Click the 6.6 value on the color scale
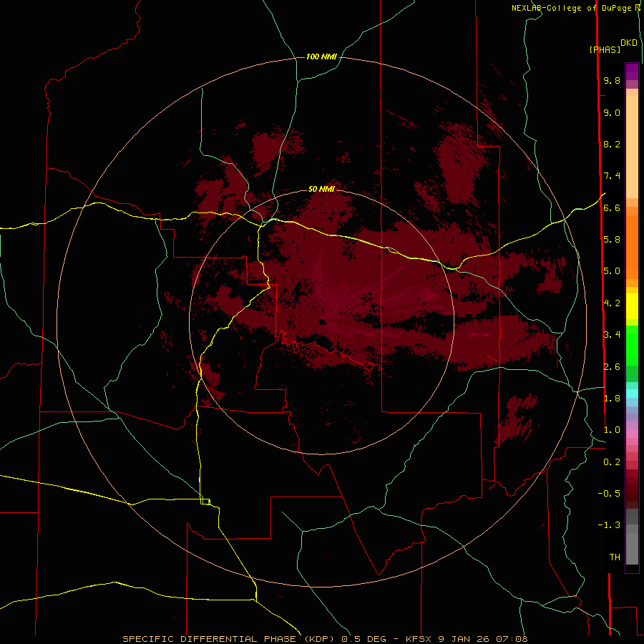This screenshot has width=644, height=644. [x=612, y=208]
